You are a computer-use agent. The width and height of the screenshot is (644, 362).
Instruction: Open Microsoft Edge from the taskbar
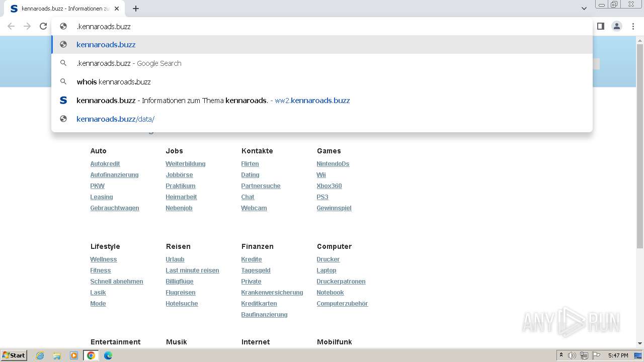click(x=108, y=355)
